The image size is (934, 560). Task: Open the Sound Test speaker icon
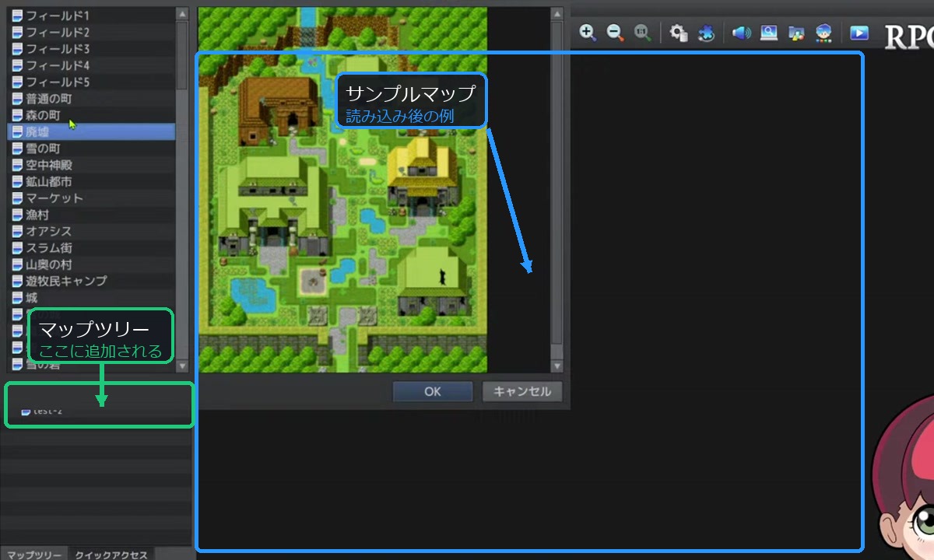coord(742,33)
